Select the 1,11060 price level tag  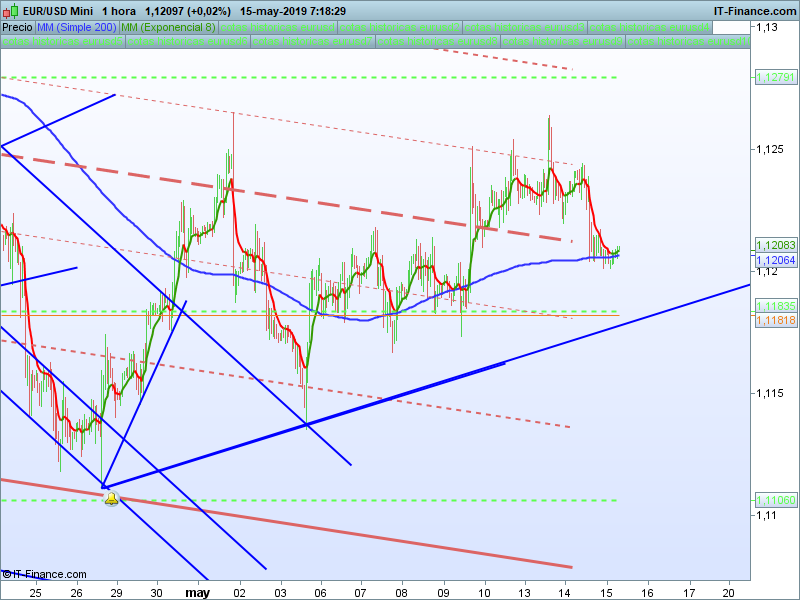776,501
